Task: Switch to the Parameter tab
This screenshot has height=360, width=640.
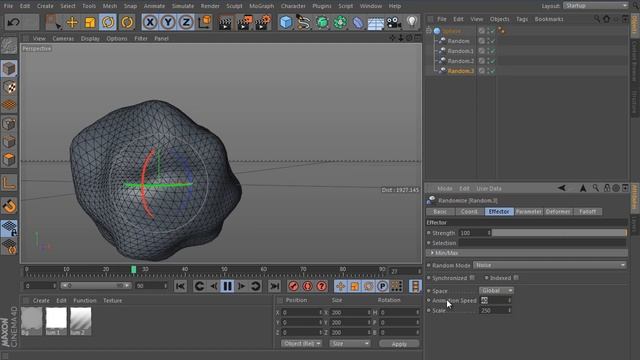Action: click(528, 211)
